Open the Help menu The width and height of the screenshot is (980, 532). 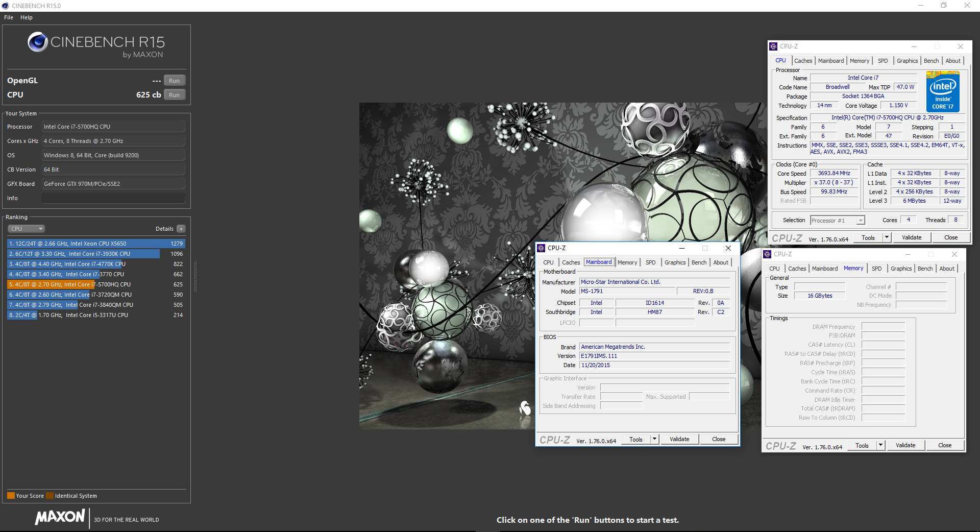pyautogui.click(x=27, y=17)
